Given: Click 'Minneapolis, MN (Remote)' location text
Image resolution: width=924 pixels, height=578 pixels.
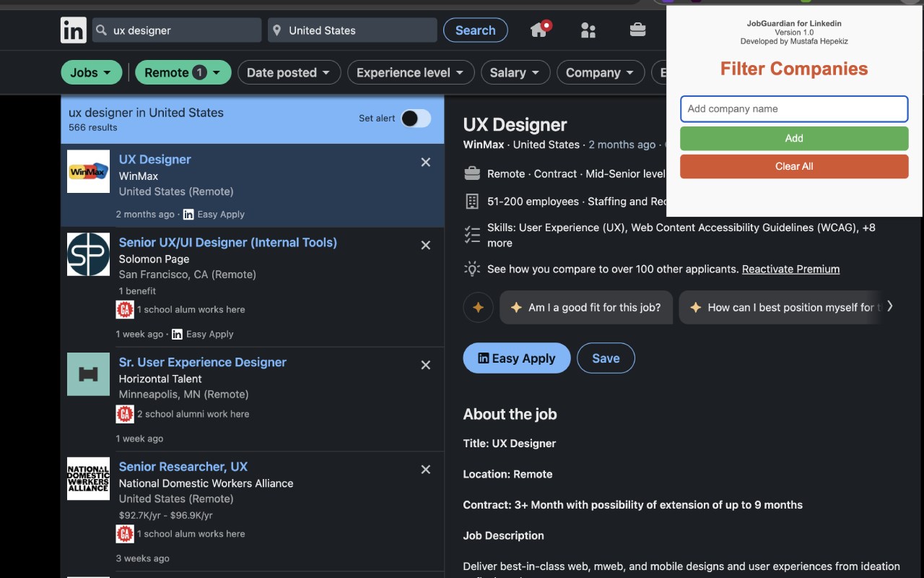Looking at the screenshot, I should pyautogui.click(x=183, y=394).
